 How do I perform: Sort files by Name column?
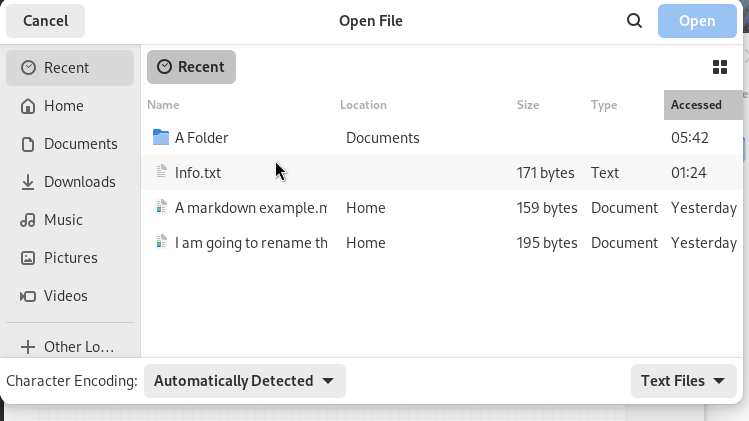pyautogui.click(x=163, y=105)
